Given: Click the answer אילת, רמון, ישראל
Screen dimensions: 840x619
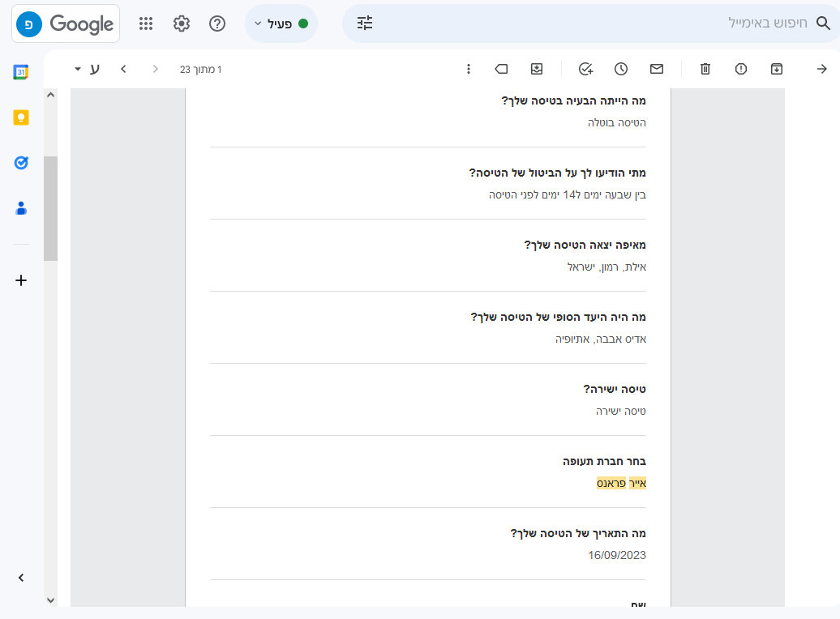Looking at the screenshot, I should tap(607, 267).
